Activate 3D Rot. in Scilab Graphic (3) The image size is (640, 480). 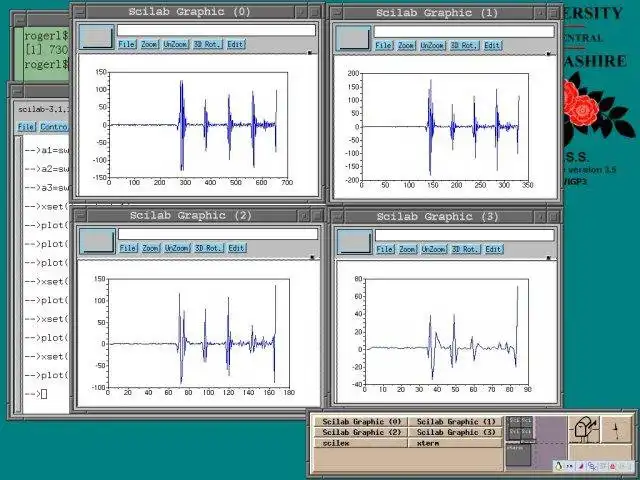click(x=465, y=249)
